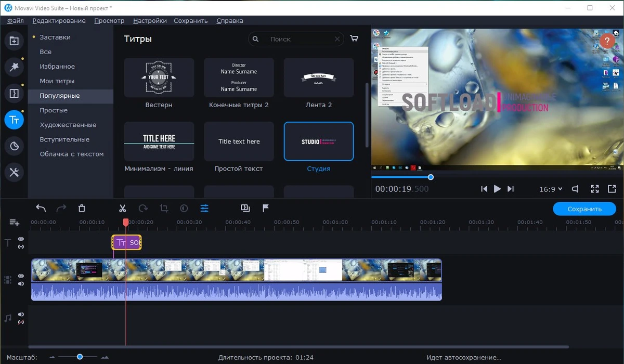624x364 pixels.
Task: Select the Лента 2 title thumbnail
Action: point(319,77)
